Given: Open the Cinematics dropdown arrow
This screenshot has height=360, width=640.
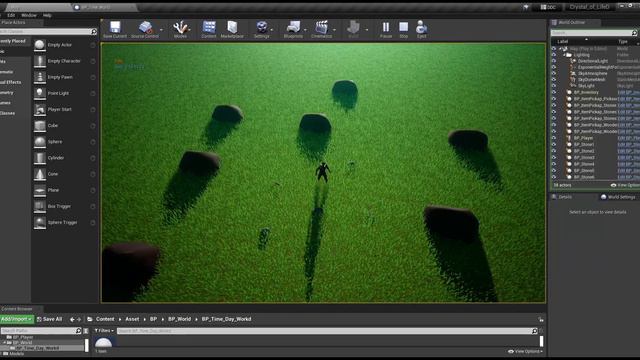Looking at the screenshot, I should point(334,30).
